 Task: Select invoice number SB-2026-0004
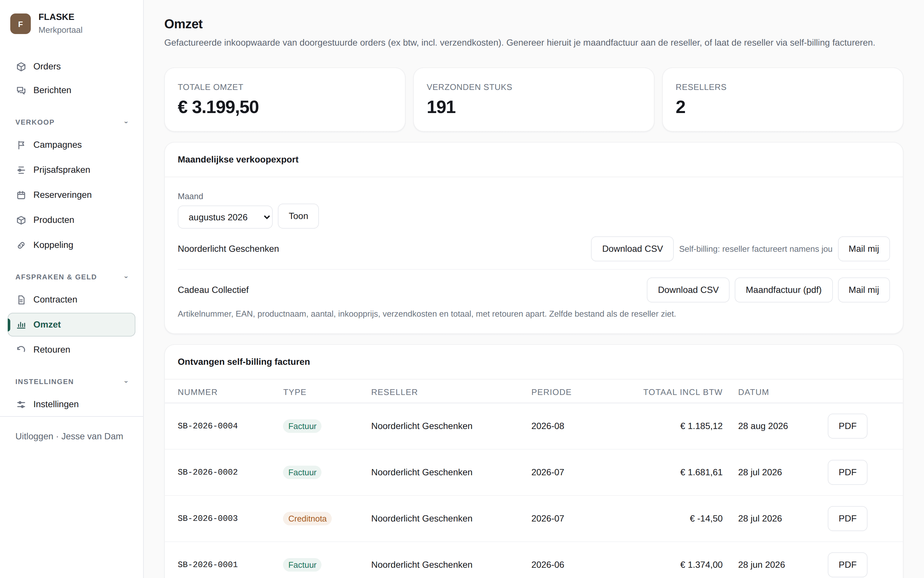pyautogui.click(x=208, y=426)
